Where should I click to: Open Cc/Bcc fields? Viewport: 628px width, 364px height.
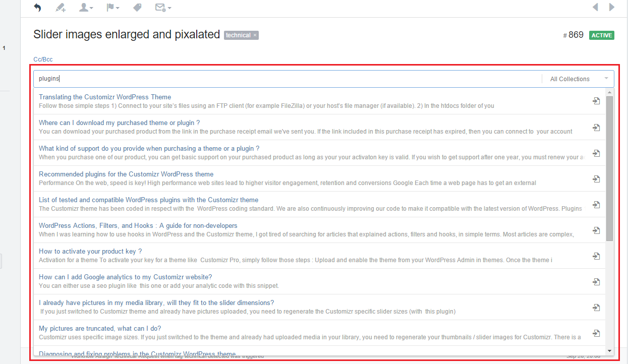(x=43, y=59)
